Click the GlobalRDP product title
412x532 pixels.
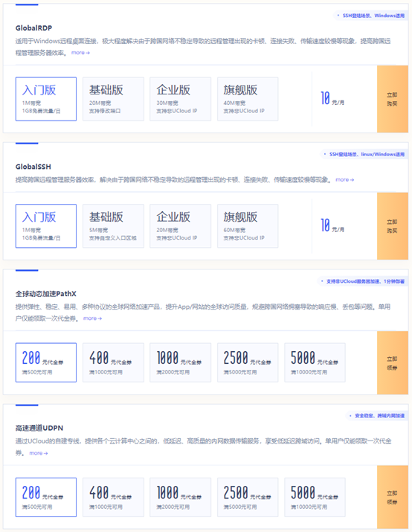33,28
